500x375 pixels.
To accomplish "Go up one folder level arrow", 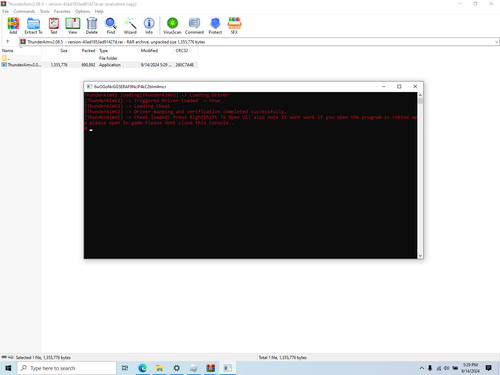I will (7, 42).
